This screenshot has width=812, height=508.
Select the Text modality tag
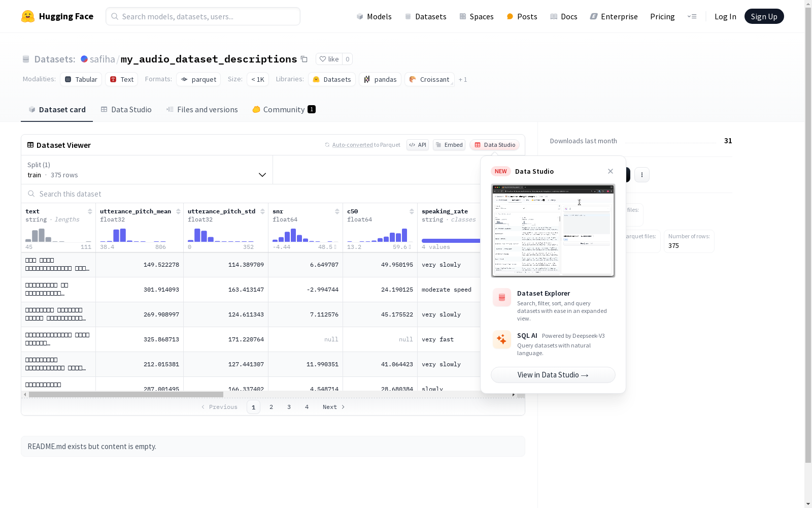coord(122,79)
